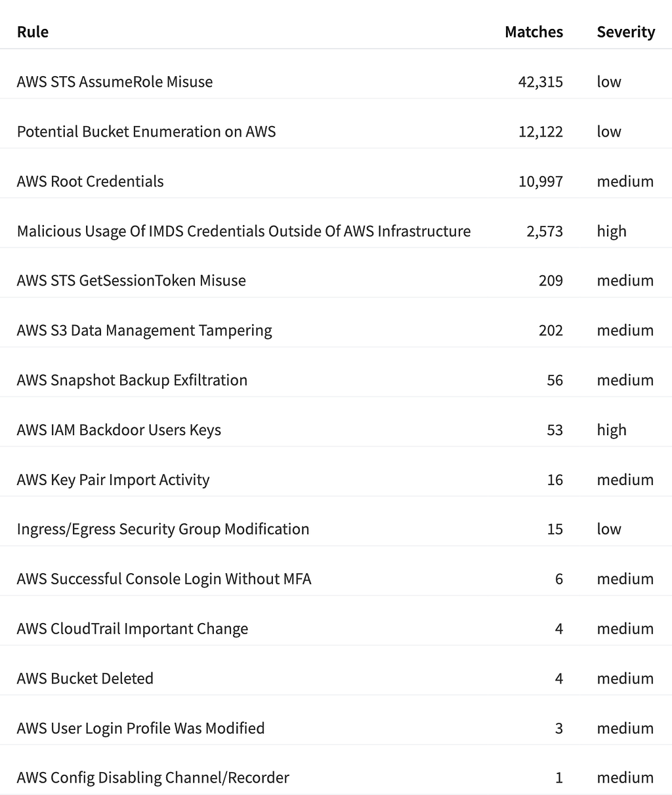Select Potential Bucket Enumeration on AWS rule
Screen dimensions: 672x795
[146, 132]
